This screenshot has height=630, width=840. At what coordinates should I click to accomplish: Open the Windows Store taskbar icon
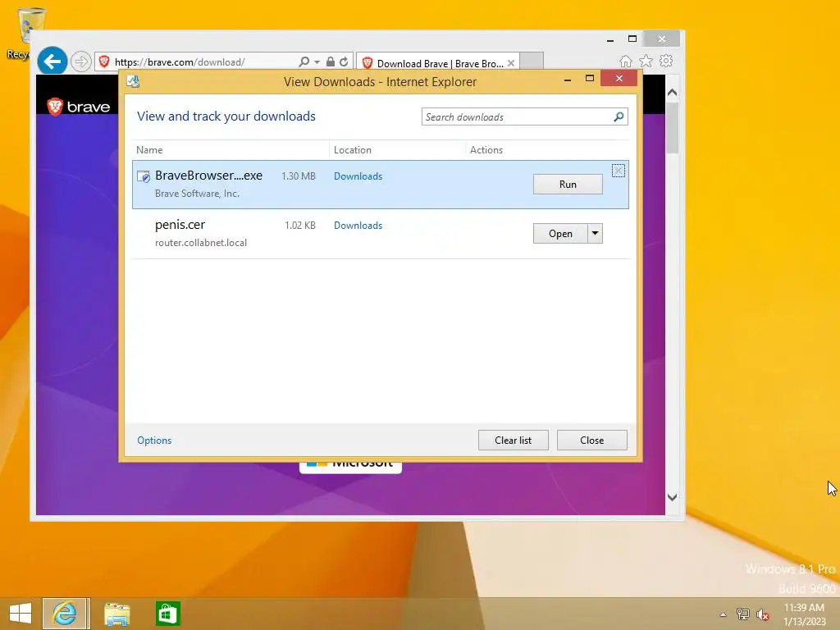point(167,614)
